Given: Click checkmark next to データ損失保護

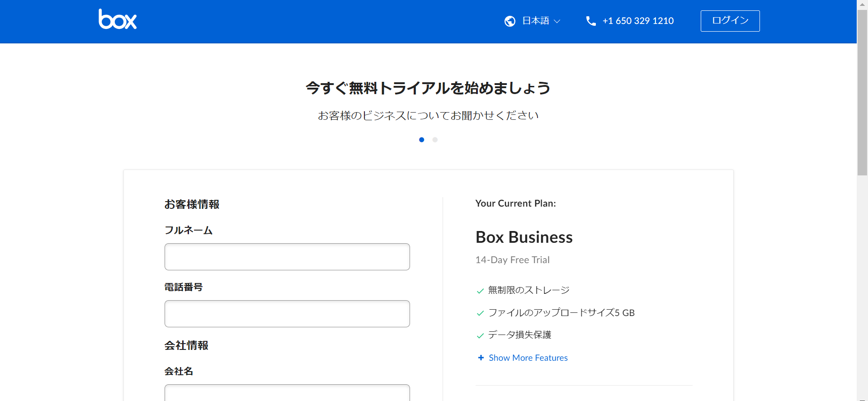Looking at the screenshot, I should tap(480, 335).
